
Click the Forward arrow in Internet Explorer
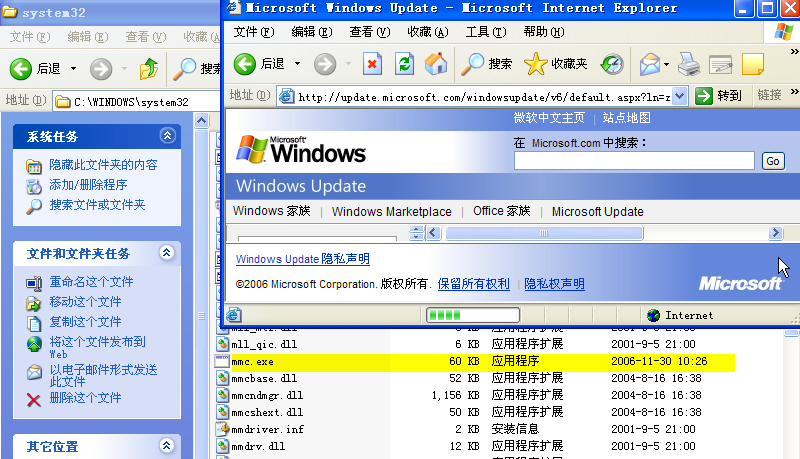pos(325,64)
